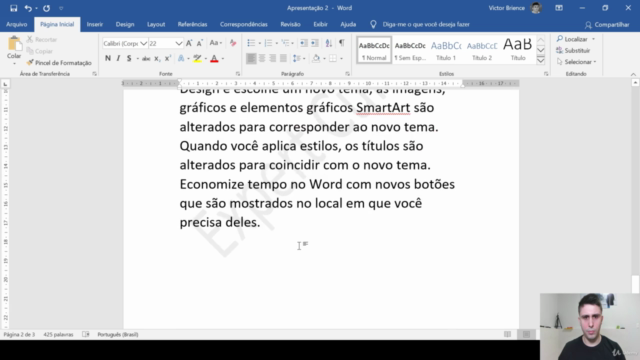Click Copiar in clipboard group
640x360 pixels.
coord(40,51)
